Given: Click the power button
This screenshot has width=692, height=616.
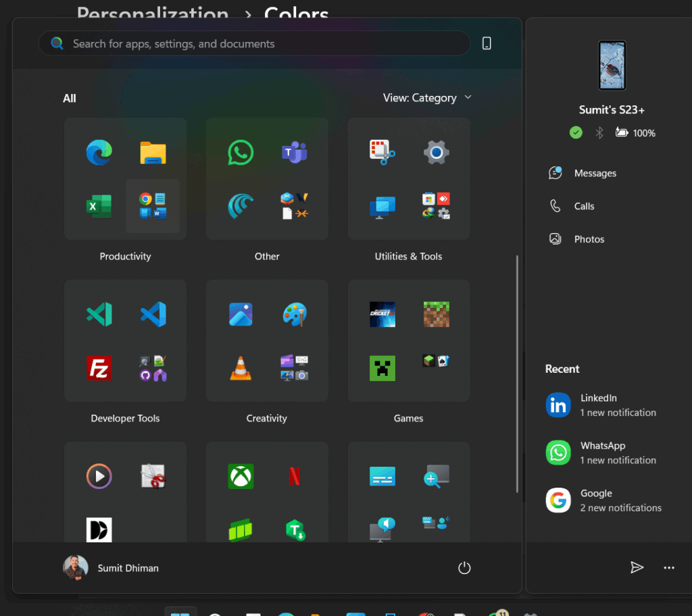Looking at the screenshot, I should pyautogui.click(x=464, y=568).
